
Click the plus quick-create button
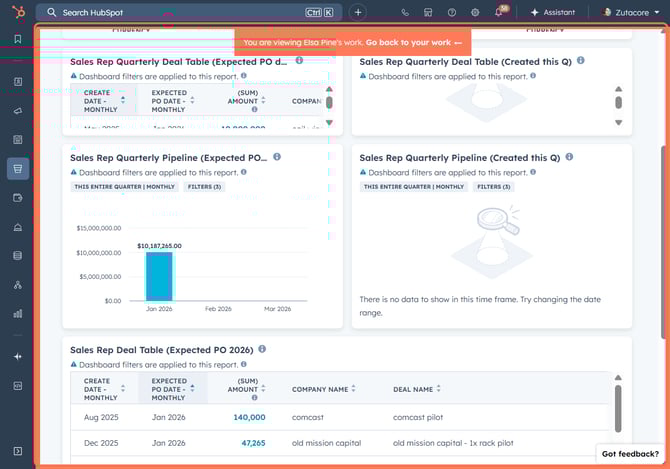coord(358,13)
